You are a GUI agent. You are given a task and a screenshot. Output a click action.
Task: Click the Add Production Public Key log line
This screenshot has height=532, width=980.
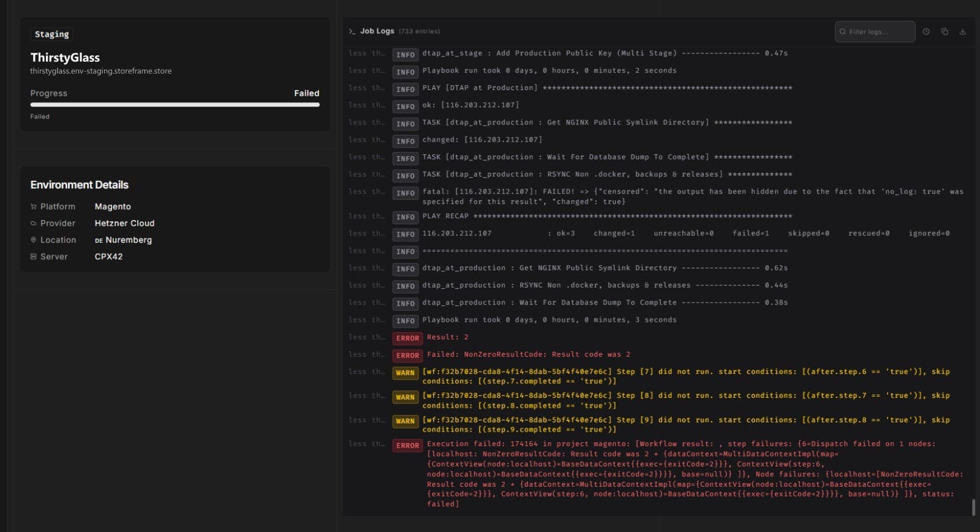[x=605, y=53]
